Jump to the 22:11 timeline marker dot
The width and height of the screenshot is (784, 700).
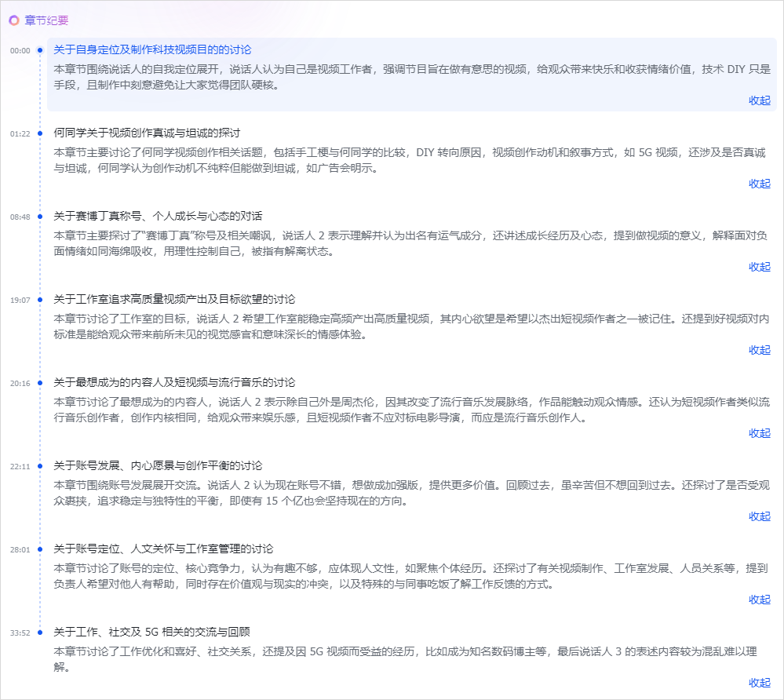[x=41, y=466]
